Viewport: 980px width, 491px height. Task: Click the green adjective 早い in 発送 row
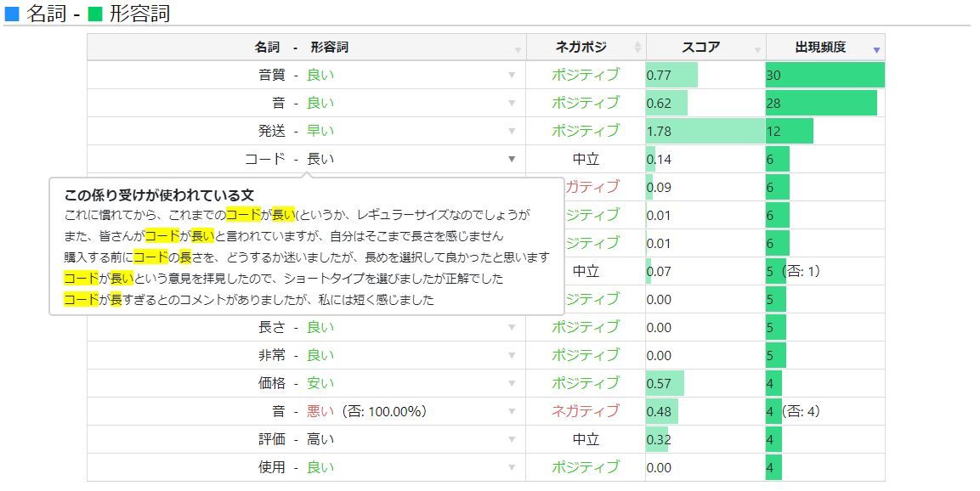point(320,131)
